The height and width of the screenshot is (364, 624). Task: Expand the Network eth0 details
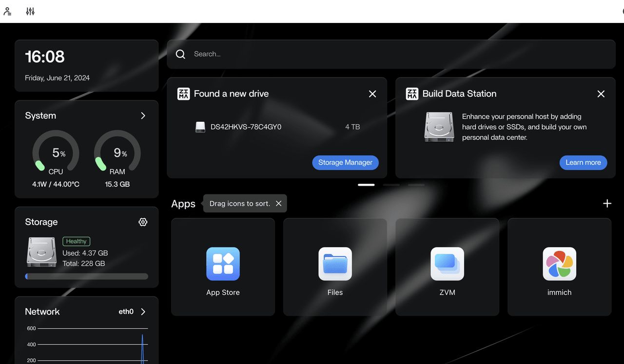click(143, 311)
